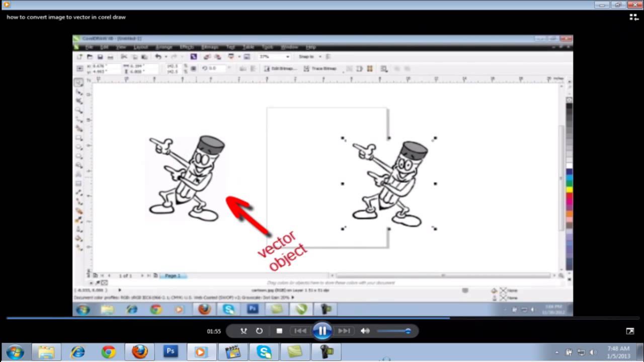Click the 01:55 elapsed time display

[x=214, y=331]
